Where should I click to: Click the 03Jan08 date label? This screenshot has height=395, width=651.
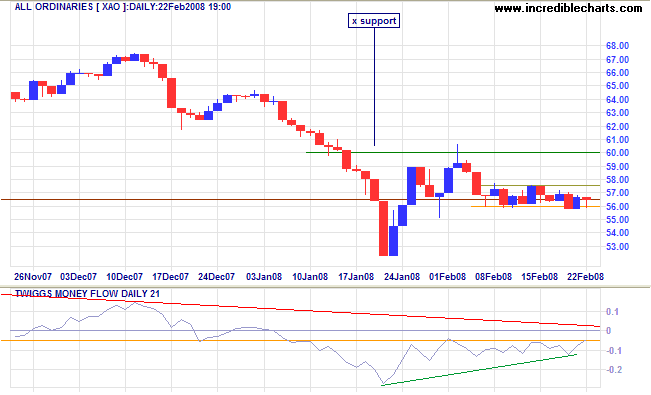(x=264, y=277)
